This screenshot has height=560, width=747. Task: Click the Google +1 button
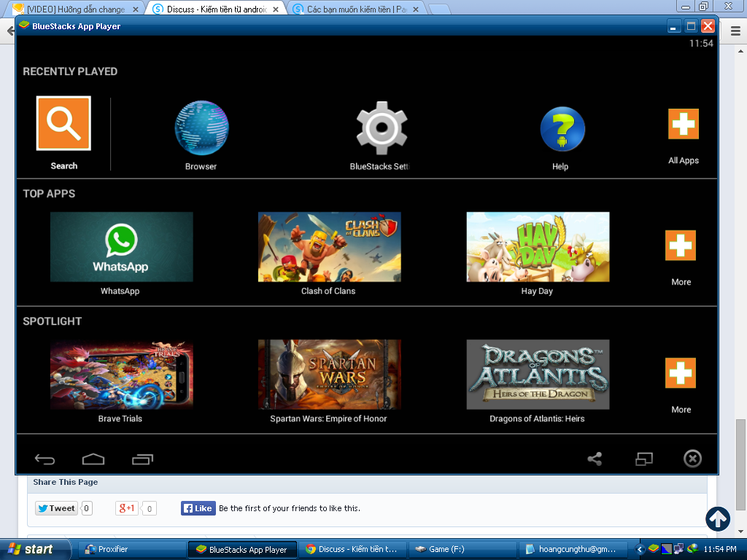(x=127, y=508)
